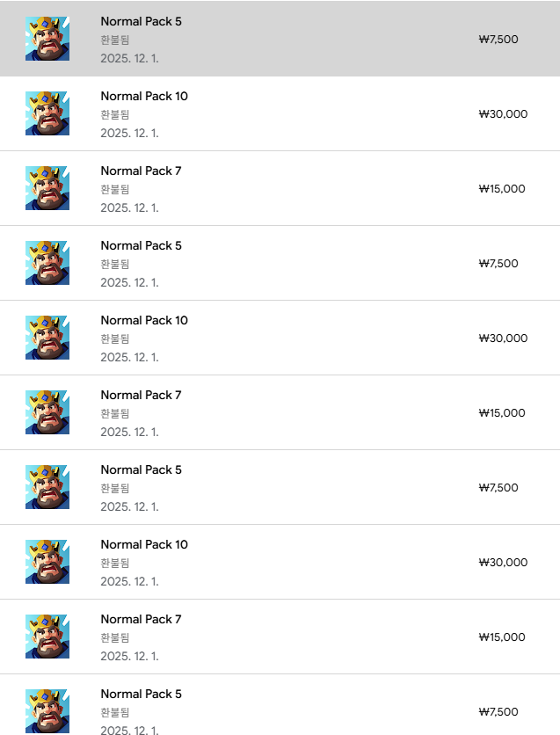Select the third Normal Pack 7 title

tap(141, 619)
